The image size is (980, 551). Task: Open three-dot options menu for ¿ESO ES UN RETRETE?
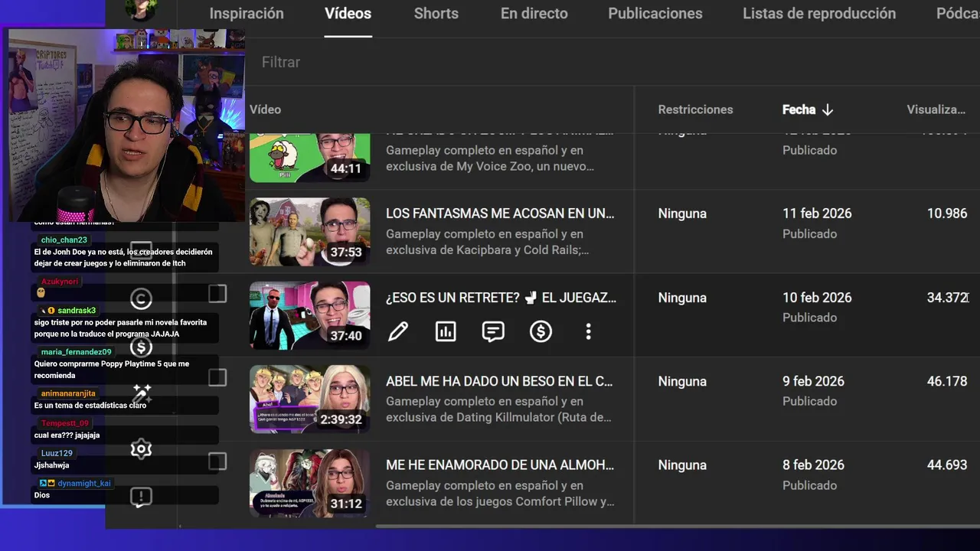tap(588, 331)
